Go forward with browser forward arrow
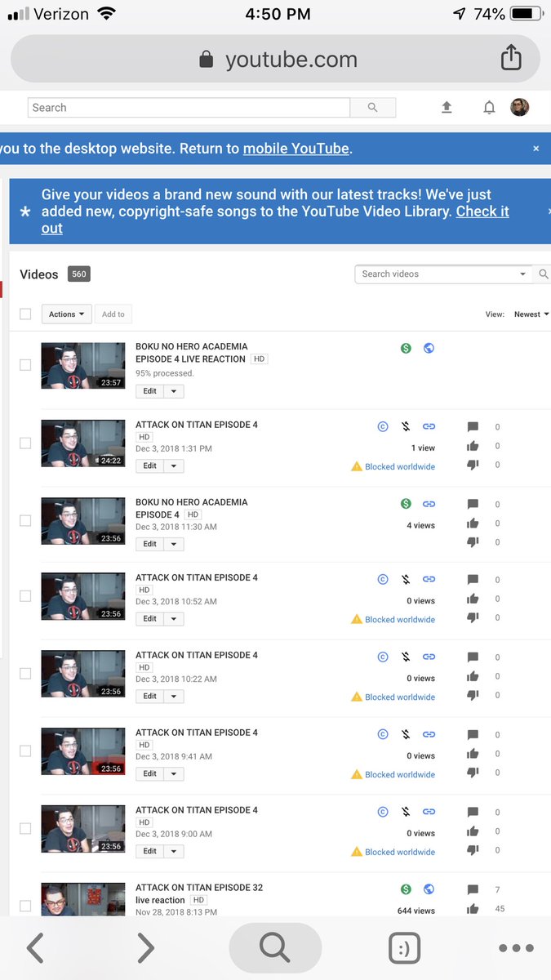551x980 pixels. [x=145, y=948]
